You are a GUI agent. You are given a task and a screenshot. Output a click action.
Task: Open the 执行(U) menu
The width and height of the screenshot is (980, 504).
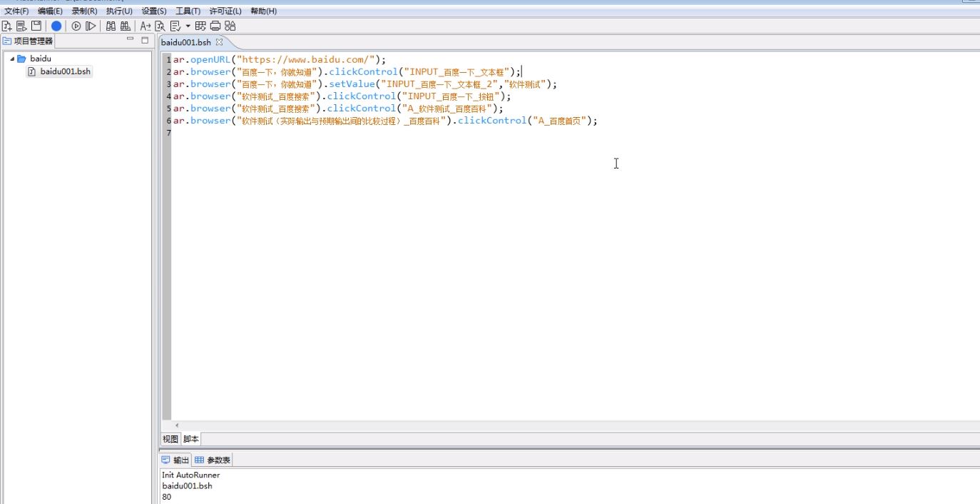(x=119, y=11)
